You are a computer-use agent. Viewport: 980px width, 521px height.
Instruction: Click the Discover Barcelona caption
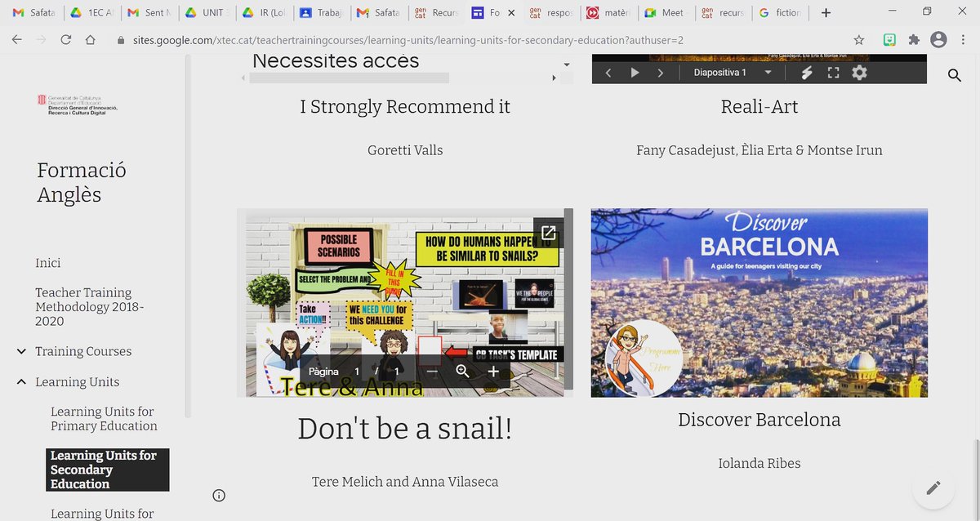tap(759, 420)
